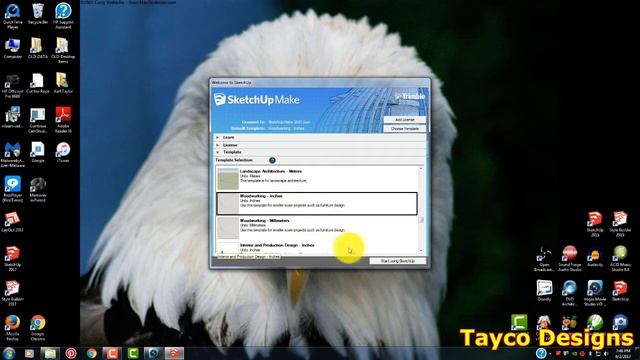Open the OLD-Desktop Items folder
This screenshot has height=360, width=640.
click(63, 51)
